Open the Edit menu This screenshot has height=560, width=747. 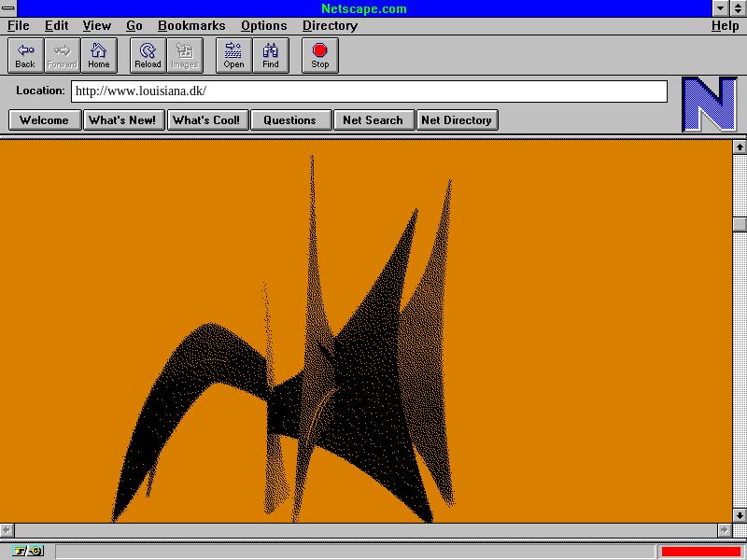point(56,26)
